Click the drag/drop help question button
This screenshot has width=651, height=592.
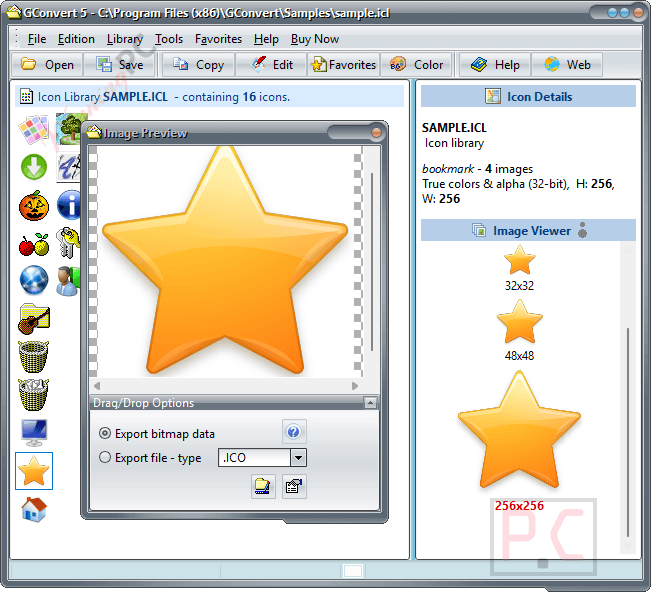click(x=294, y=432)
